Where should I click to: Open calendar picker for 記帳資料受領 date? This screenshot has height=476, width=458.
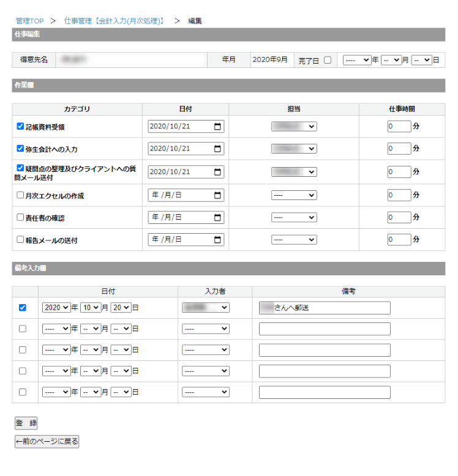point(217,127)
